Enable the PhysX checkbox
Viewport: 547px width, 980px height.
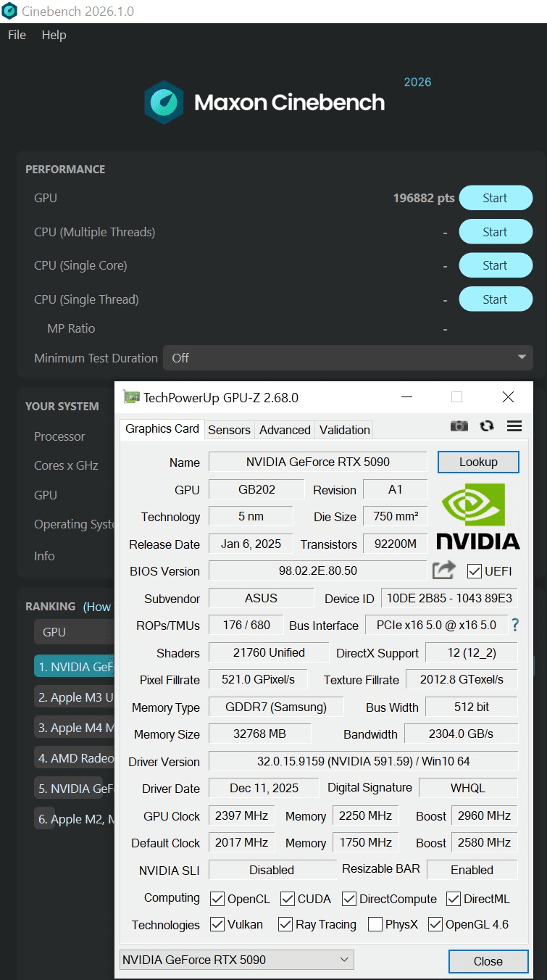[x=375, y=924]
